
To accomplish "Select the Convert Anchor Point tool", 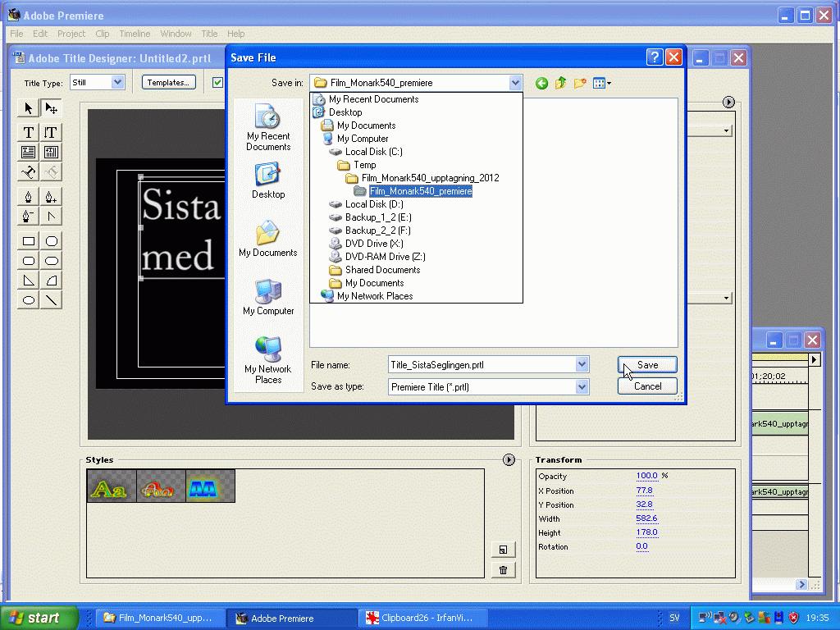I will (52, 217).
